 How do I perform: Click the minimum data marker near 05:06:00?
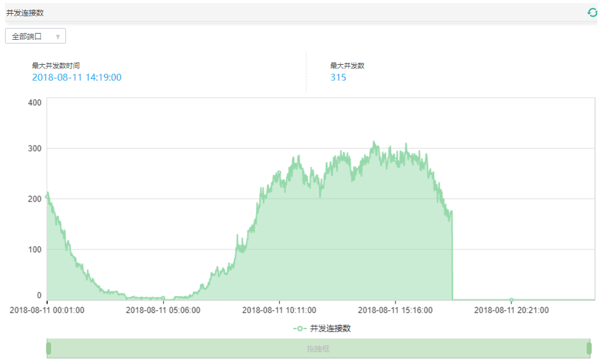163,298
